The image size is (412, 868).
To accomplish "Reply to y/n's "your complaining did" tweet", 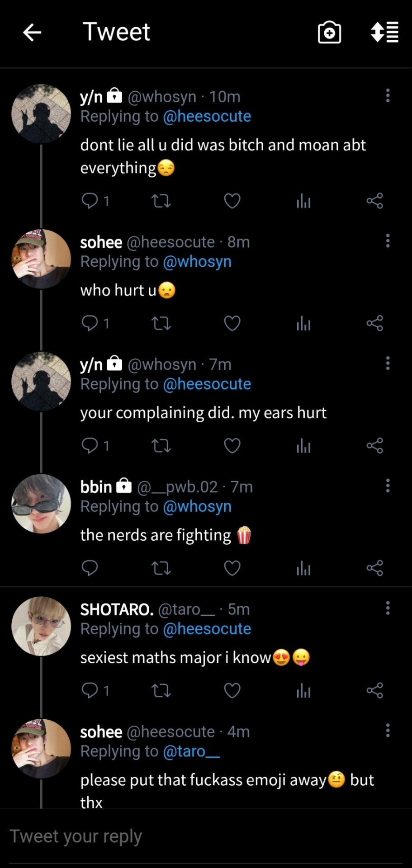I will pos(90,446).
